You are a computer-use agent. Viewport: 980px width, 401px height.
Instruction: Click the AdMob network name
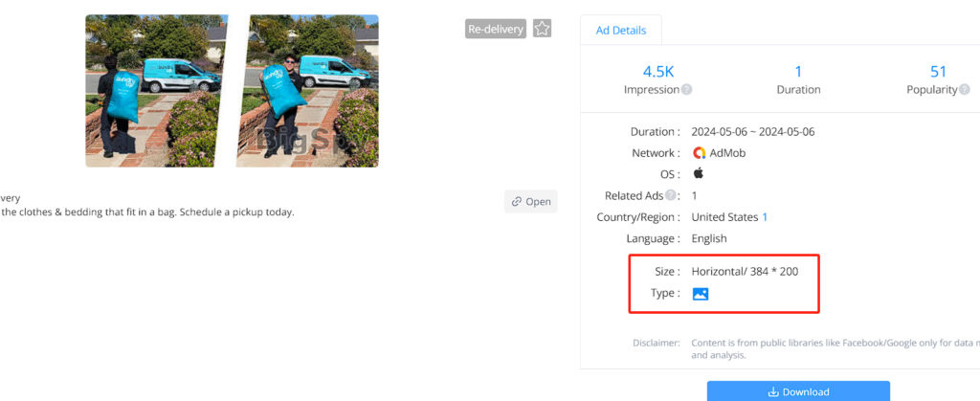[727, 152]
